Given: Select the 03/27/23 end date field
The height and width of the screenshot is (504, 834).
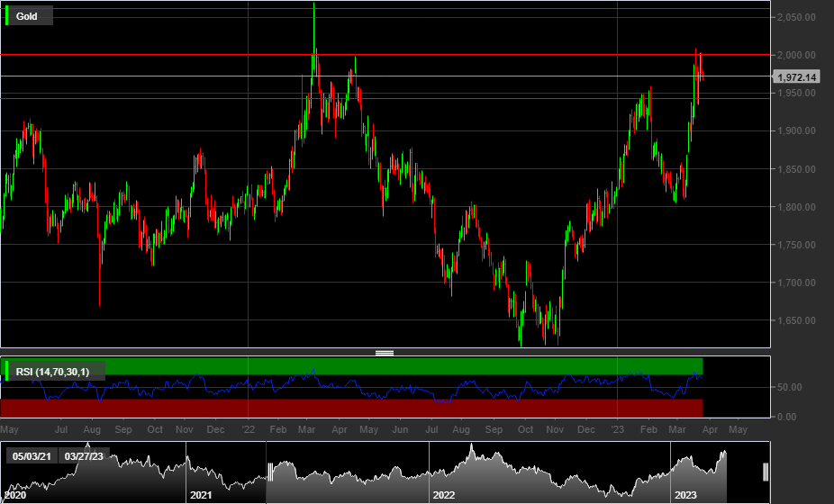Looking at the screenshot, I should (x=83, y=456).
